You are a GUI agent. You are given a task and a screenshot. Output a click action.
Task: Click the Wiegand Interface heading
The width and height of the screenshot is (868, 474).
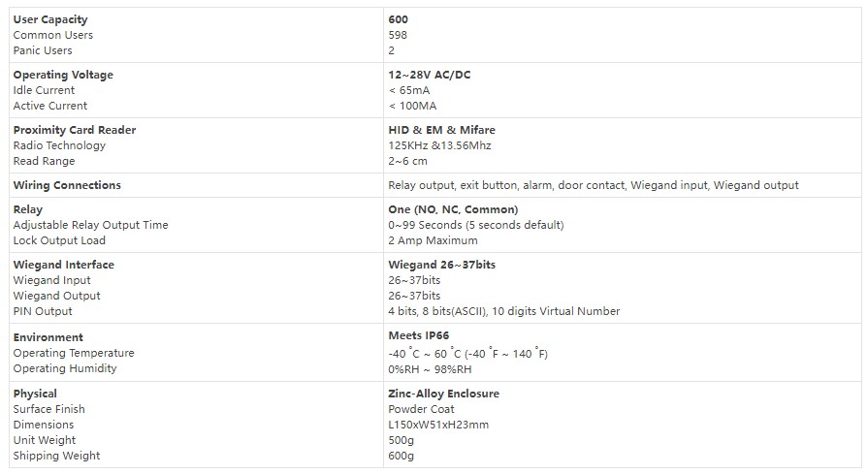64,265
